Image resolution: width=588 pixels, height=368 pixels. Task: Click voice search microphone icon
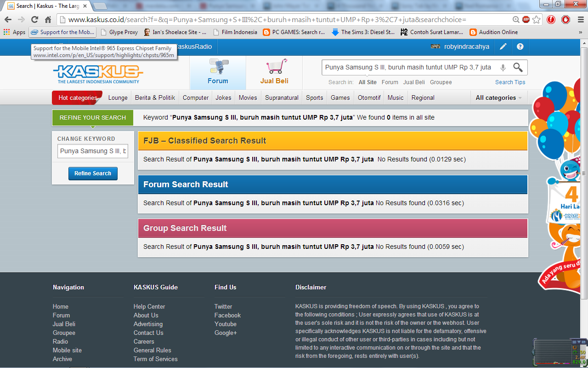coord(503,68)
